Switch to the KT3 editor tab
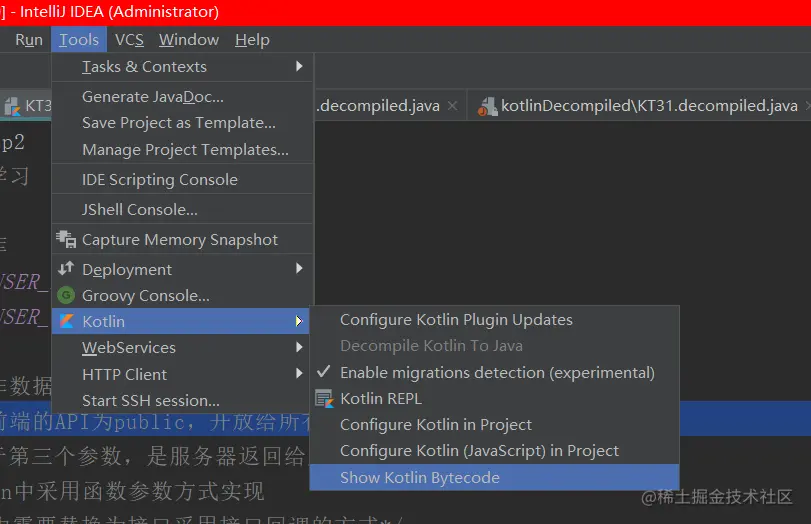Image resolution: width=811 pixels, height=524 pixels. pyautogui.click(x=26, y=106)
